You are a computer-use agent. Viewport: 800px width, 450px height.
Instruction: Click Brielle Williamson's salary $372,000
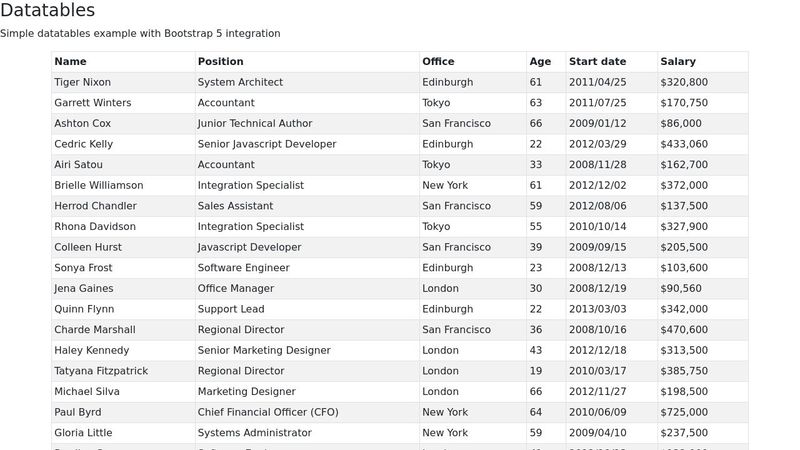pyautogui.click(x=703, y=185)
